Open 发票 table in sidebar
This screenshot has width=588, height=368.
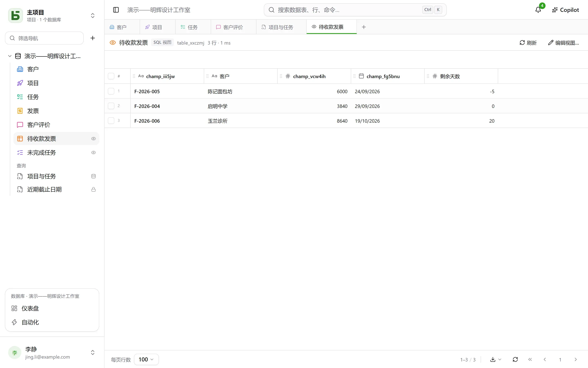[x=56, y=111]
